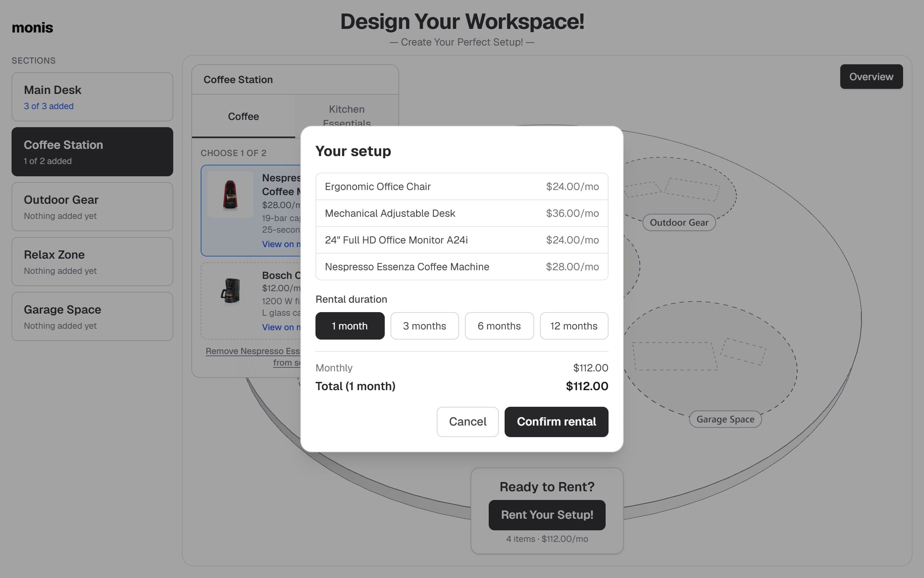
Task: Click the $112.00 total amount in bold
Action: pos(587,386)
